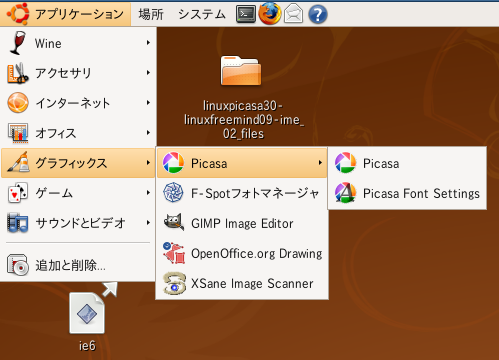This screenshot has width=499, height=360.
Task: Click the グラフィックス paintbrush icon
Action: (18, 162)
